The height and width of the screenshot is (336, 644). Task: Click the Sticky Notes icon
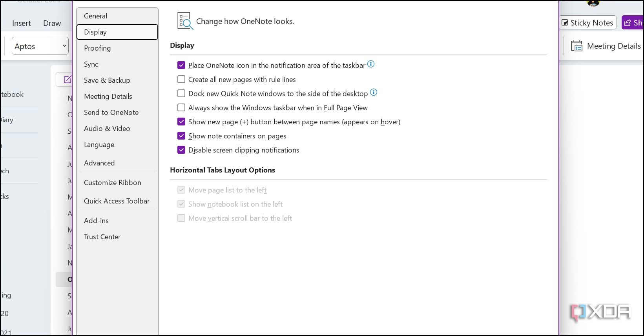565,23
